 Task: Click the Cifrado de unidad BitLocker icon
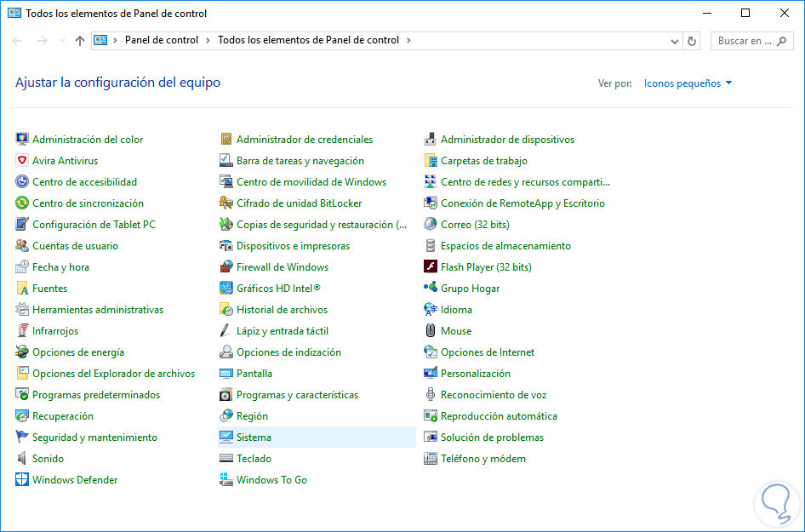226,203
